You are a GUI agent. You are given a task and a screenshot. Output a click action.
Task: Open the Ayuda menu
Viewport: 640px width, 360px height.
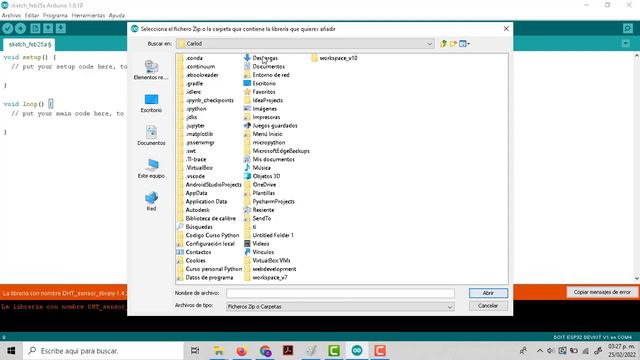117,16
